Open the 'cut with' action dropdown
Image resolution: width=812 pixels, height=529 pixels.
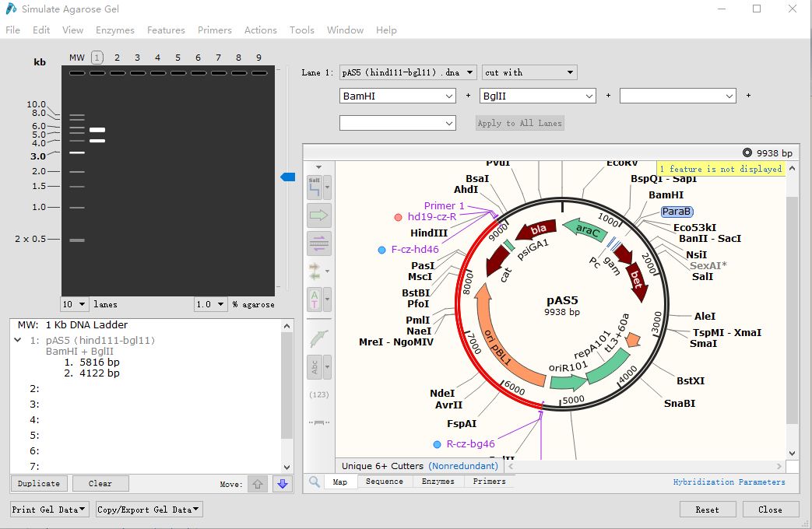click(x=529, y=72)
